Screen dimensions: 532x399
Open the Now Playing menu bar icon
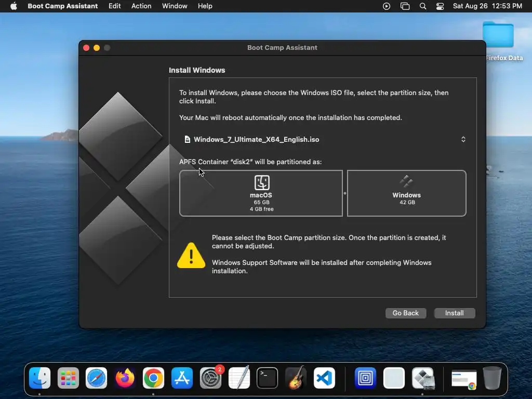(387, 6)
